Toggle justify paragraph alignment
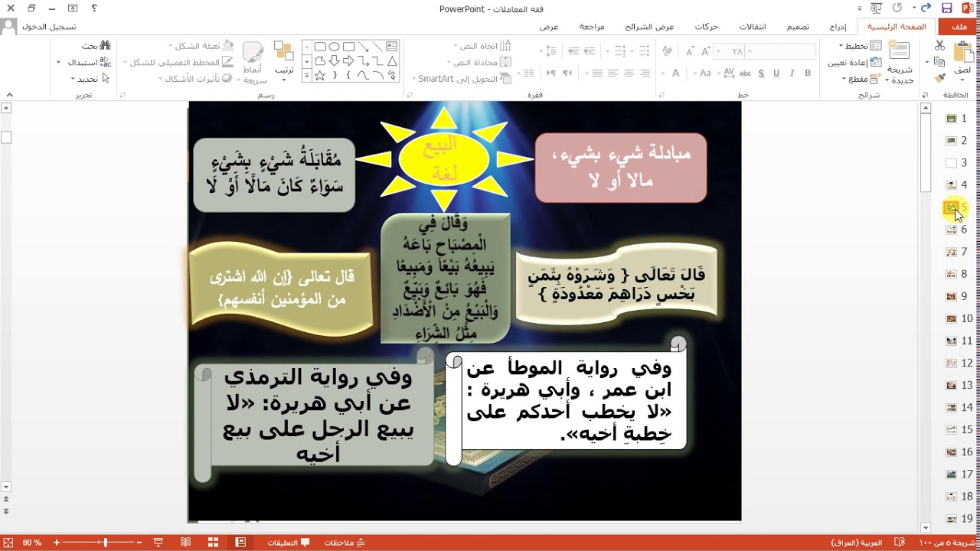This screenshot has height=551, width=980. [x=596, y=73]
